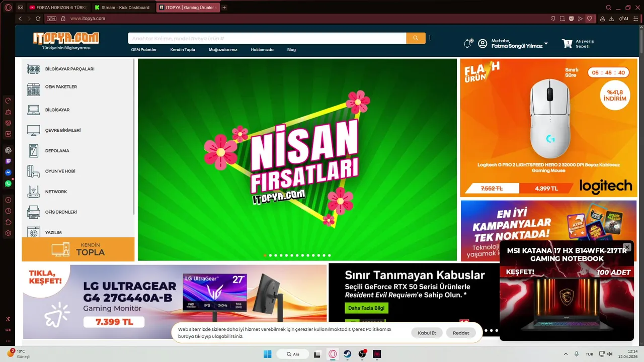Go back with browser back arrow
644x362 pixels.
tap(20, 19)
